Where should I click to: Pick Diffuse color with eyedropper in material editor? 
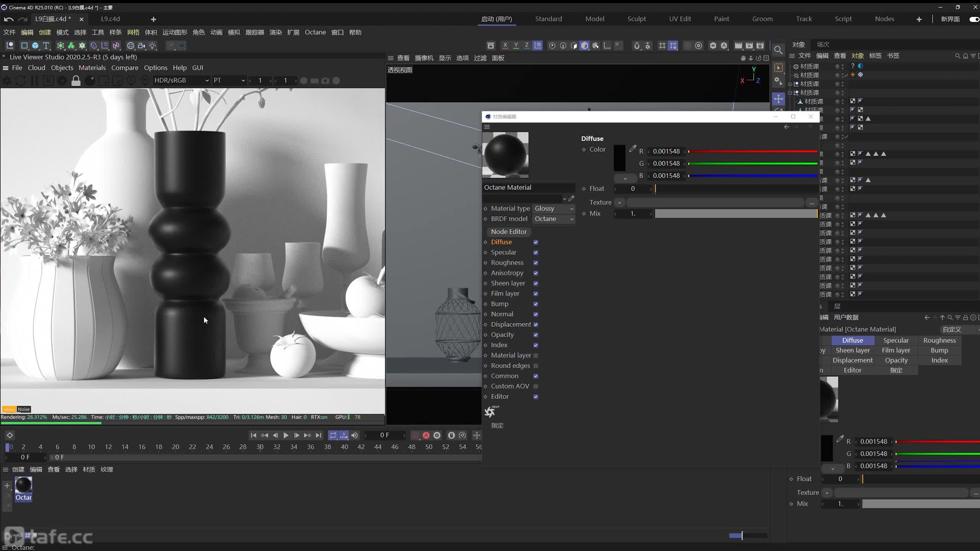tap(632, 148)
